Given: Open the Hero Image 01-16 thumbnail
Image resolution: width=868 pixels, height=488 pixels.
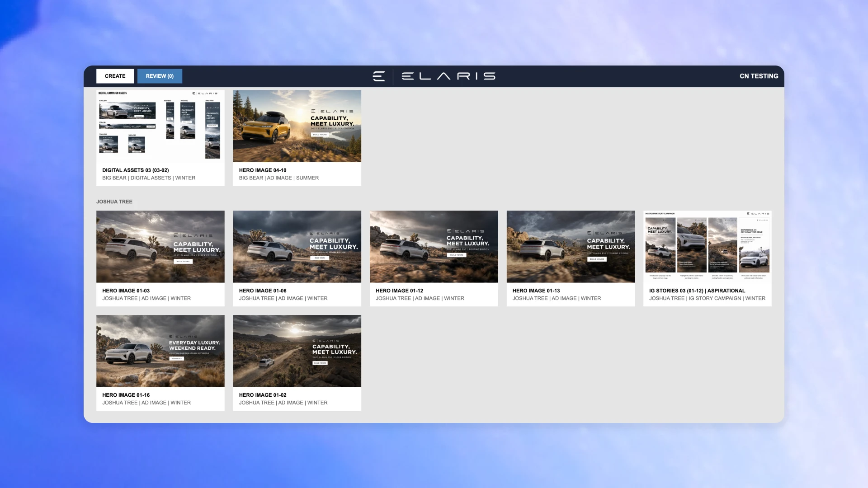Looking at the screenshot, I should click(x=160, y=351).
